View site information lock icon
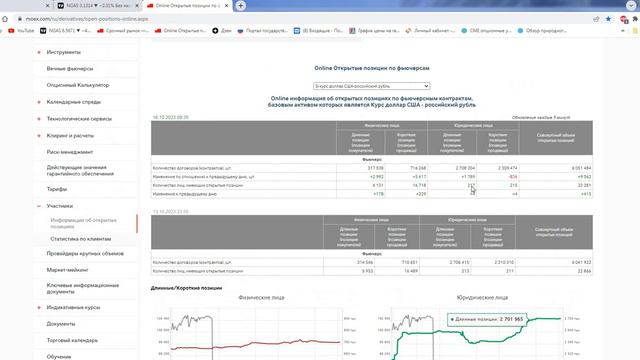The height and width of the screenshot is (360, 640). pyautogui.click(x=20, y=19)
